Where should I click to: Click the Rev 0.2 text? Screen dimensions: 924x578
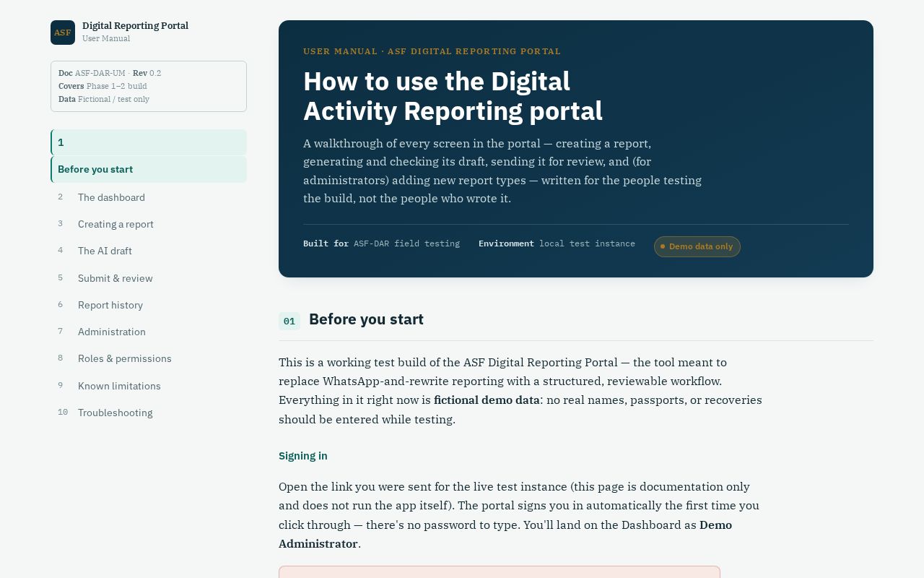[147, 73]
